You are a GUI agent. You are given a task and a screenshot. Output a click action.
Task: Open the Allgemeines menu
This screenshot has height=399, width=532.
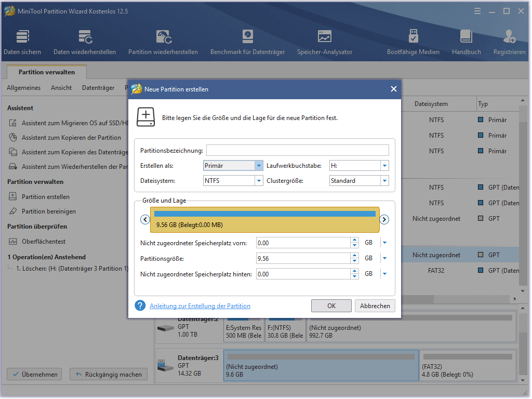point(24,88)
